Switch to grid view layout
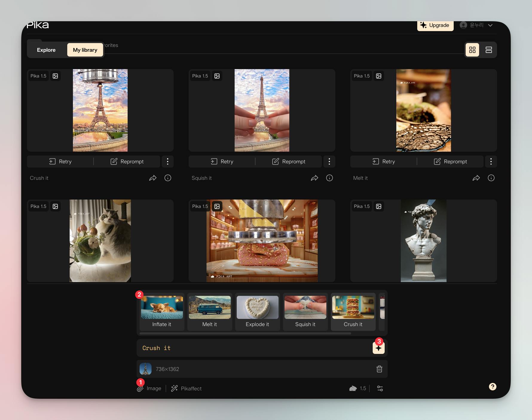The height and width of the screenshot is (420, 532). pyautogui.click(x=472, y=50)
